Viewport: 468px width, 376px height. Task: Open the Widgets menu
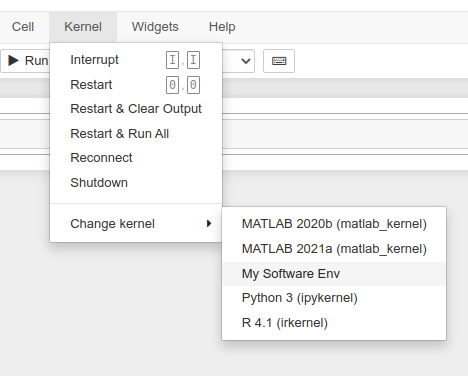(x=155, y=27)
